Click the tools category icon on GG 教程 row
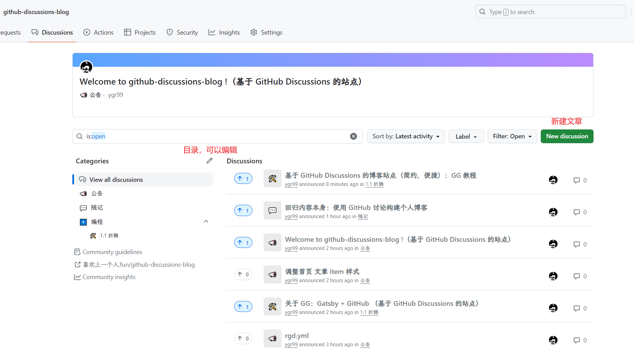Image resolution: width=634 pixels, height=364 pixels. (x=273, y=178)
